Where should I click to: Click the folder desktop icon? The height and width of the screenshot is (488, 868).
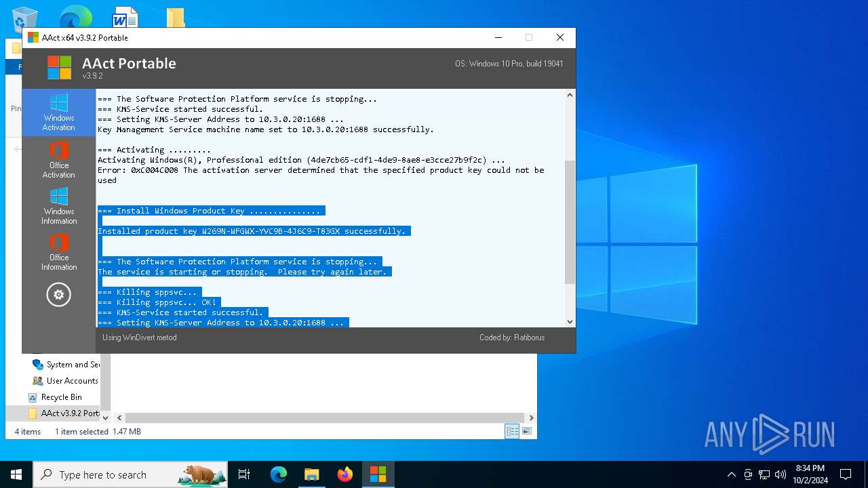tap(176, 18)
